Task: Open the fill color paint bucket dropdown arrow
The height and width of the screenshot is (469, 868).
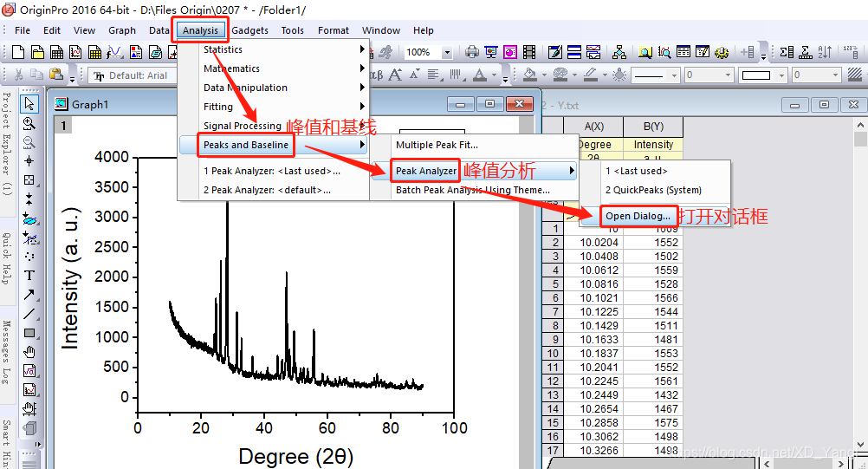Action: tap(544, 75)
